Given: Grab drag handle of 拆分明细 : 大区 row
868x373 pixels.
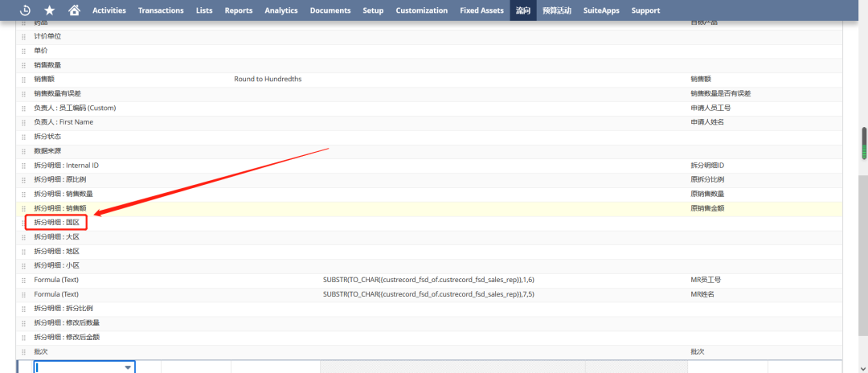Looking at the screenshot, I should [x=24, y=237].
